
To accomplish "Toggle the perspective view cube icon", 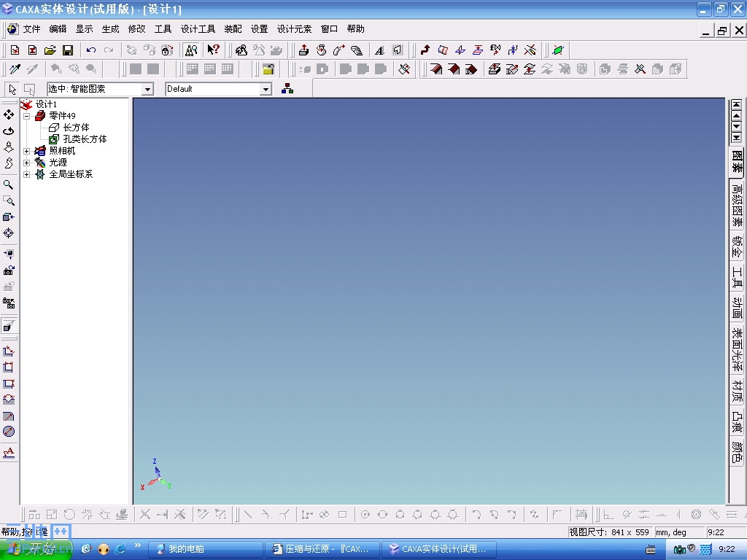I will [x=9, y=326].
